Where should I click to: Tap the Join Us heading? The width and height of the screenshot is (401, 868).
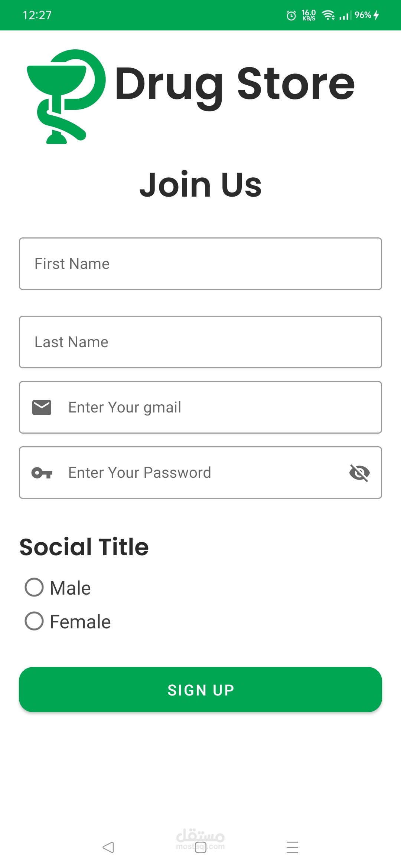point(200,185)
